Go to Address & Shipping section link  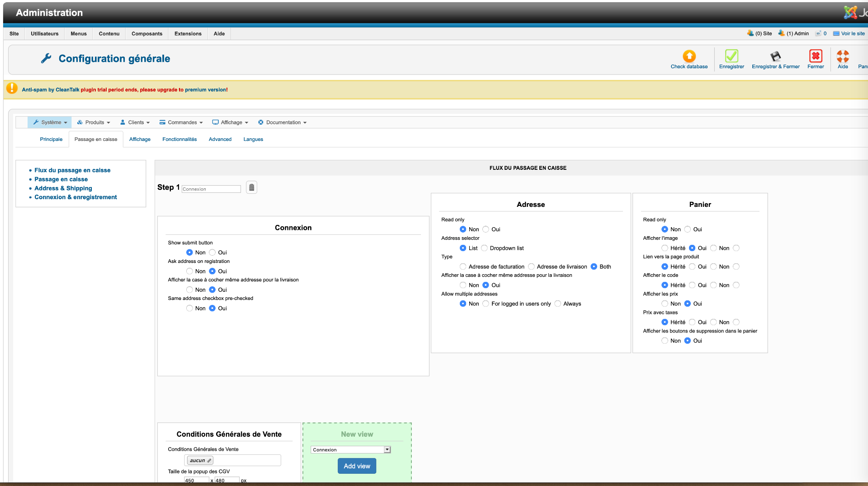63,188
